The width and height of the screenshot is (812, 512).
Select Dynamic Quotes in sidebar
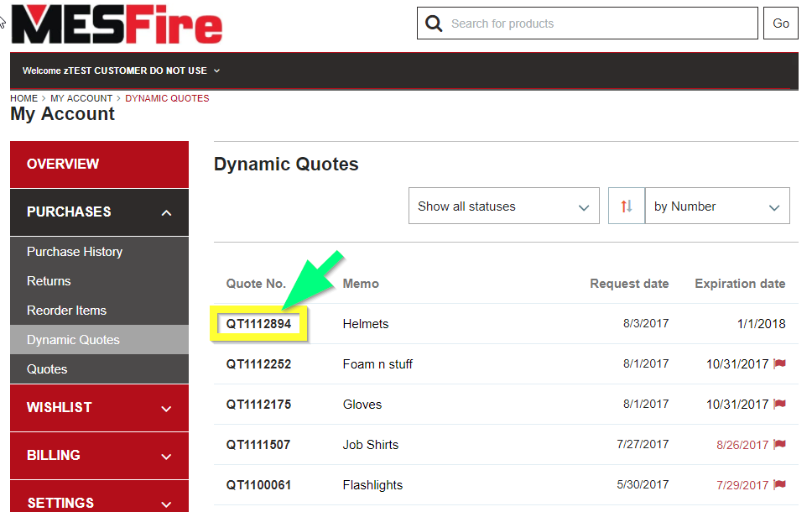coord(100,339)
